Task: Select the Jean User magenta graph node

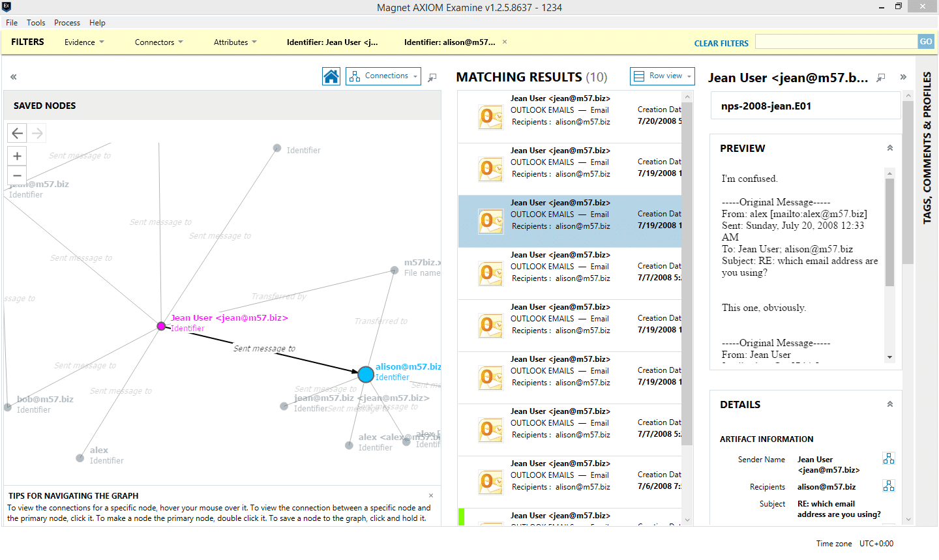Action: click(161, 326)
